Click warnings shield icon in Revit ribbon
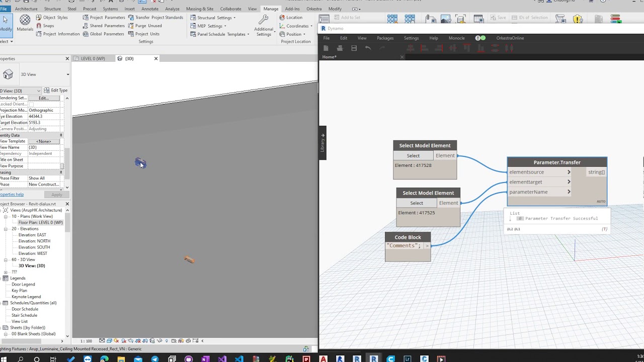The image size is (644, 362). (x=577, y=19)
